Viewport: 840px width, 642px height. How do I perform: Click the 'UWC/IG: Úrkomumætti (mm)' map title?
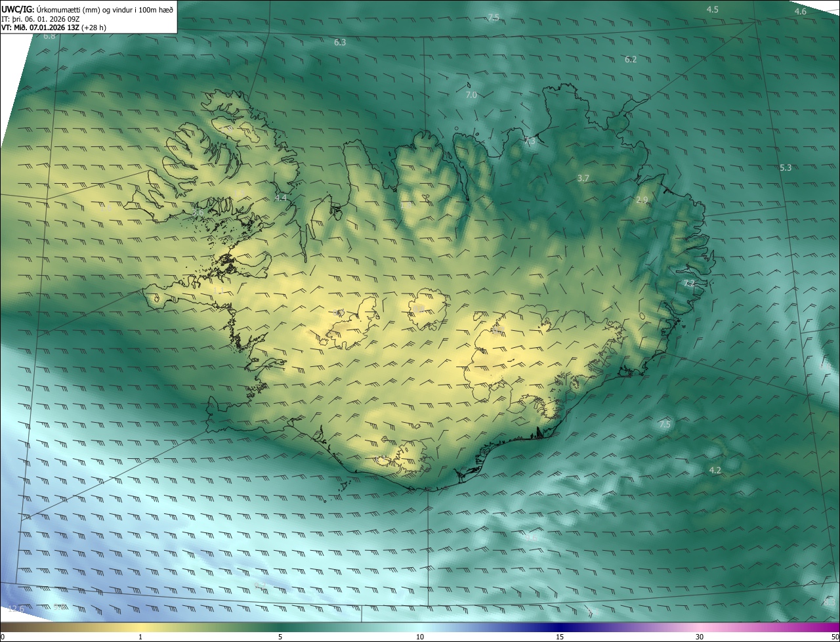[87, 9]
